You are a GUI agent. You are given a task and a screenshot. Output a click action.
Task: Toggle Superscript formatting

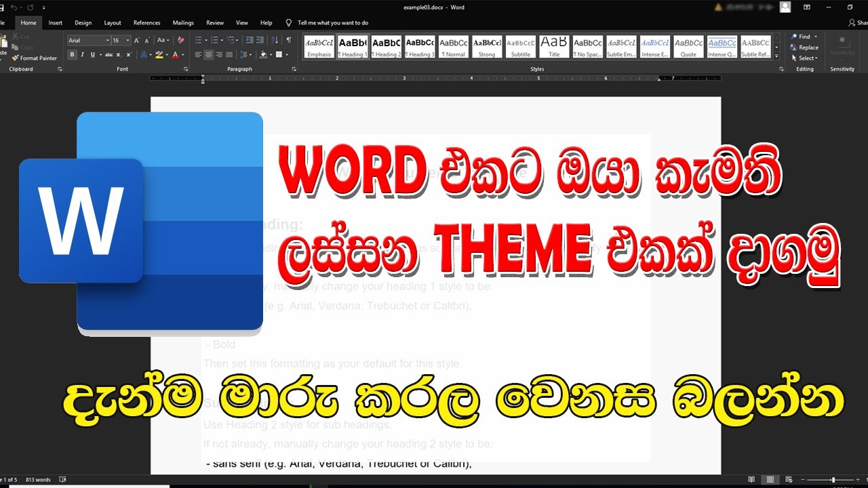128,55
